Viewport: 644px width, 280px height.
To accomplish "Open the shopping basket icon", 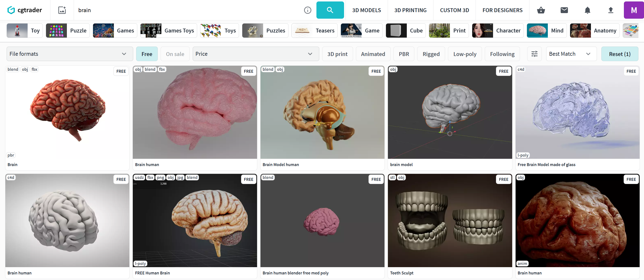I will (541, 10).
